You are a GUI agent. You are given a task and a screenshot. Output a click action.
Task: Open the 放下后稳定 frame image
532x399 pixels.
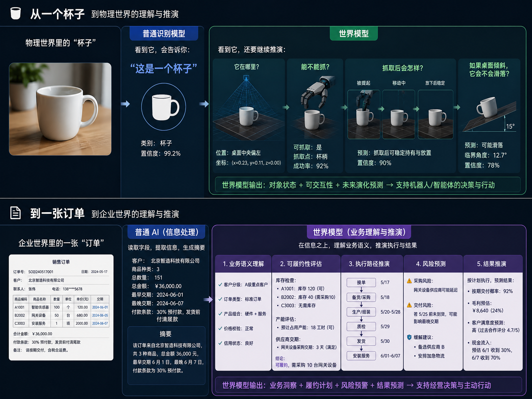pos(436,115)
